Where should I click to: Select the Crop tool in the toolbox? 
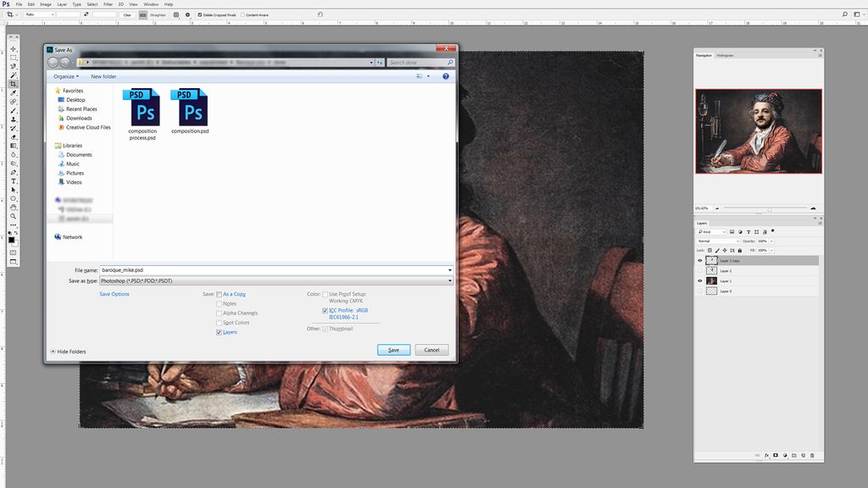tap(14, 84)
